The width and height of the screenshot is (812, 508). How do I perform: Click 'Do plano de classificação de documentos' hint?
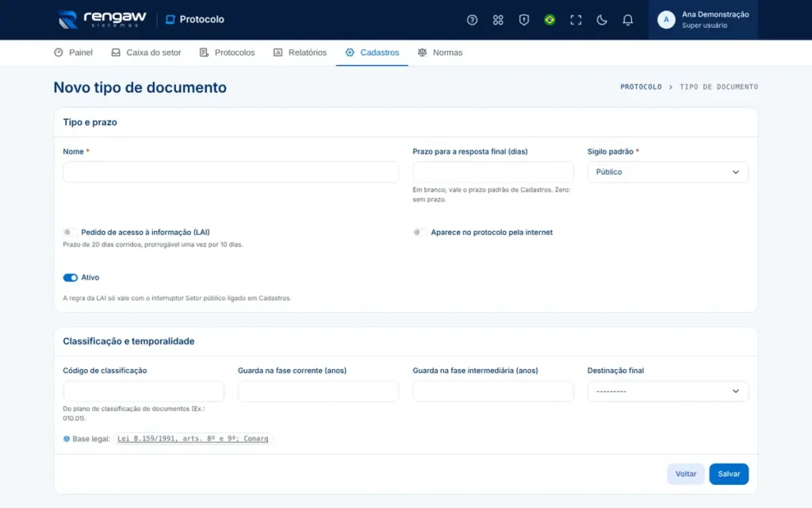(133, 413)
